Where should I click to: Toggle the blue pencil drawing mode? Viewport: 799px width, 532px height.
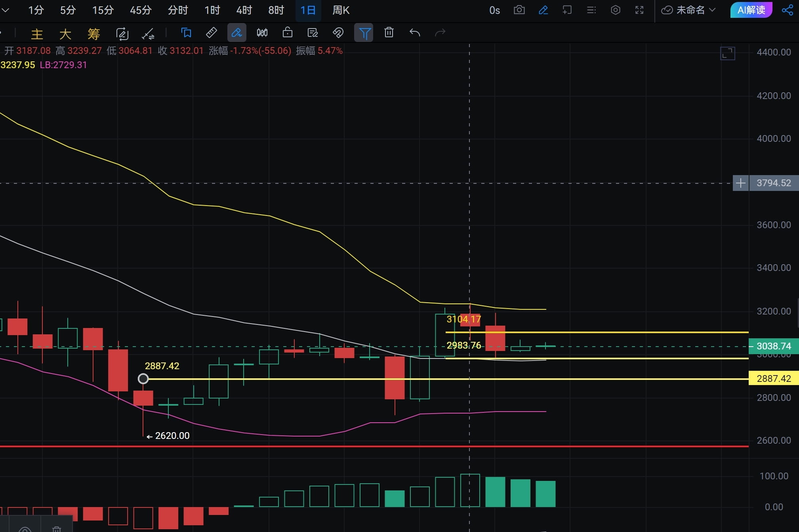pyautogui.click(x=543, y=10)
